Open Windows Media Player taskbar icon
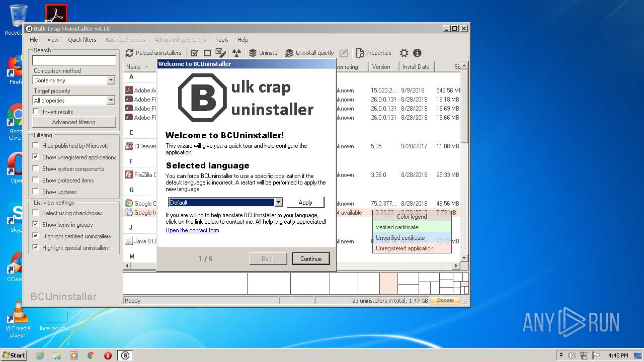Viewport: 644px width, 362px height. [x=74, y=355]
